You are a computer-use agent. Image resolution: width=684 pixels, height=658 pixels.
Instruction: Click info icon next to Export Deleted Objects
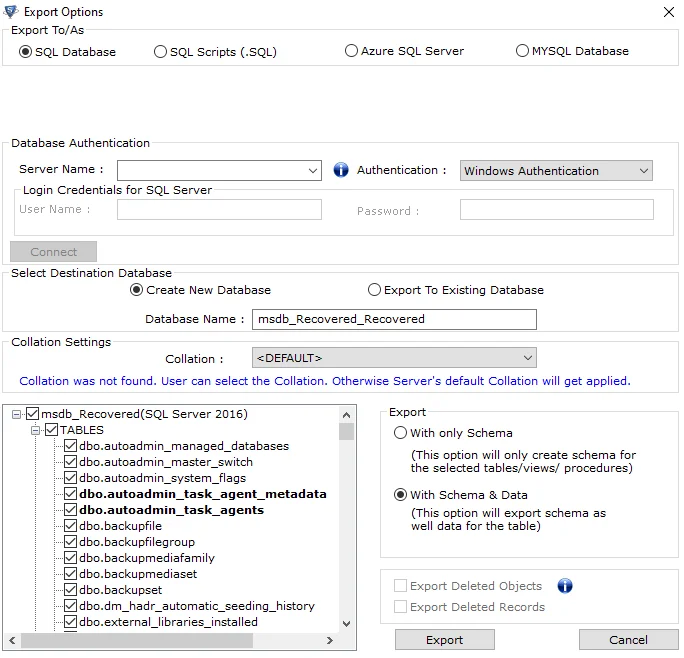565,586
